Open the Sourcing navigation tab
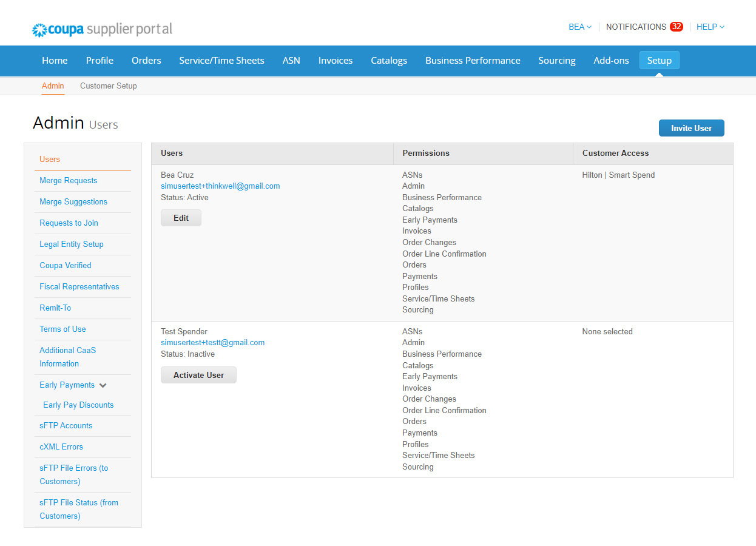Screen dimensions: 756x546 click(556, 61)
